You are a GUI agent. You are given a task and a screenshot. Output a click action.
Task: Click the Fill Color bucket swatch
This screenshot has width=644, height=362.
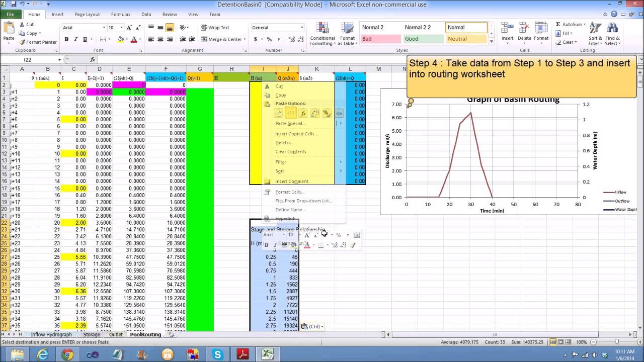(x=120, y=39)
